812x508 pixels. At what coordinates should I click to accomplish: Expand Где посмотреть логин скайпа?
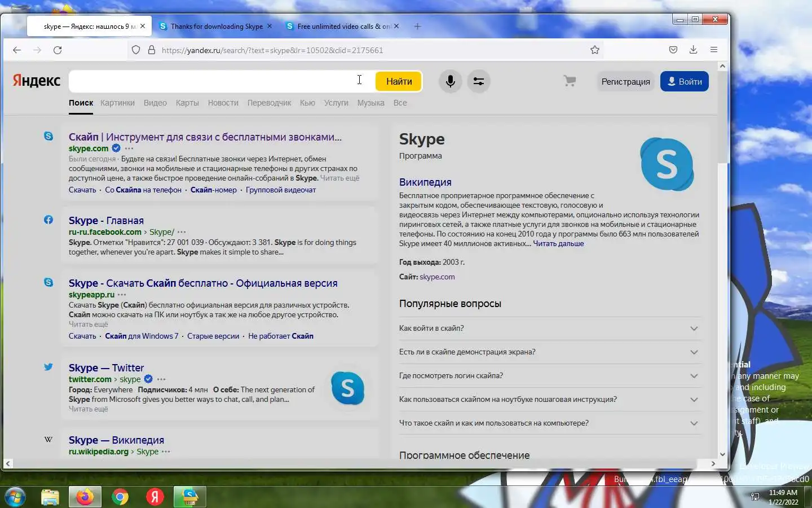pyautogui.click(x=549, y=376)
